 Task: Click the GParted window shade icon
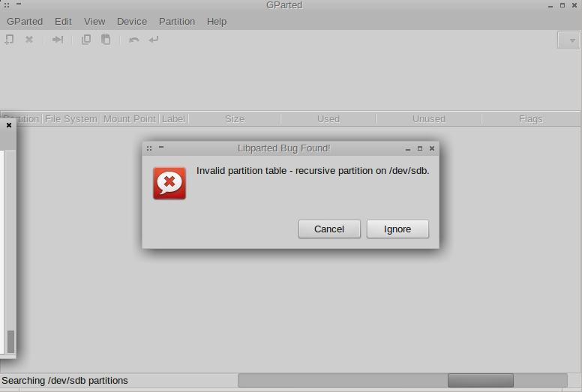pos(19,4)
